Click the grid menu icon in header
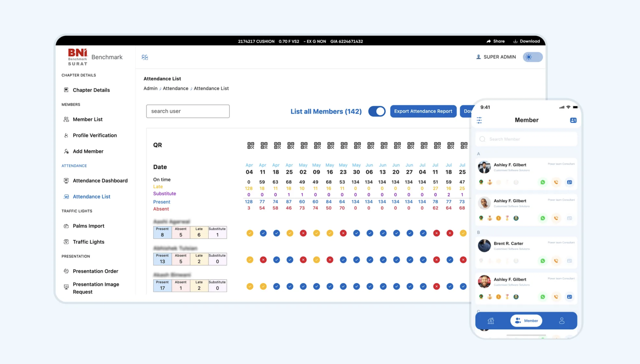Screen dimensions: 640x364 coord(145,57)
